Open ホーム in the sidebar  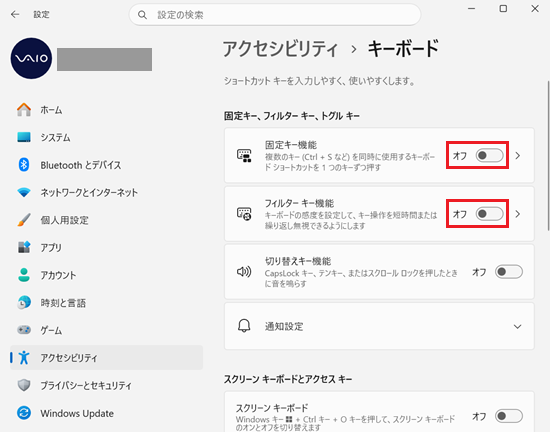point(106,110)
